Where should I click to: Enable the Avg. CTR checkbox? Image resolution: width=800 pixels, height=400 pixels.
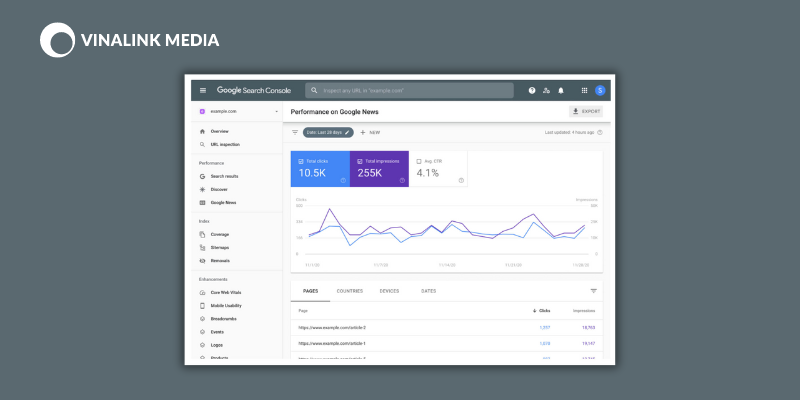click(419, 161)
